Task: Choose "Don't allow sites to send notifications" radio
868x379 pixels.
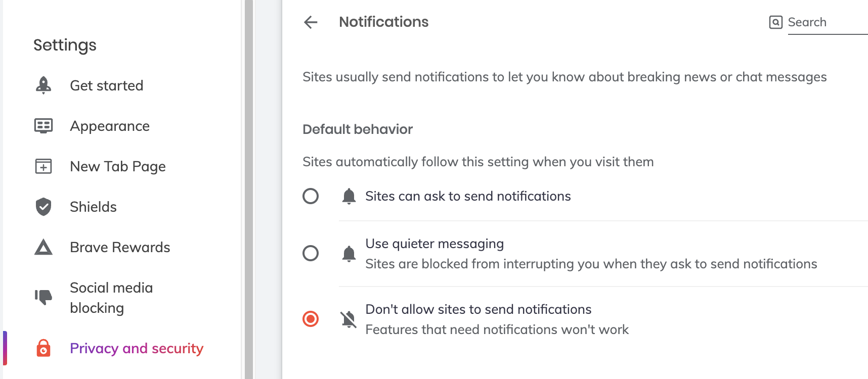Action: pos(311,319)
